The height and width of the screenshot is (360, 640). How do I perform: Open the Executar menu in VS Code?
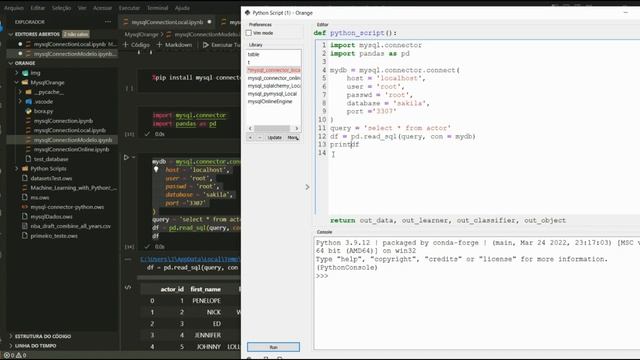click(129, 8)
